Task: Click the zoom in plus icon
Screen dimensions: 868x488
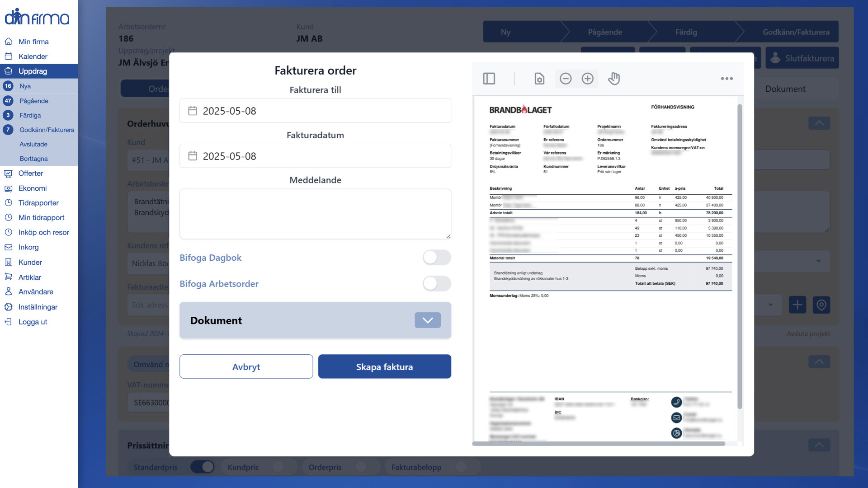Action: pos(587,79)
